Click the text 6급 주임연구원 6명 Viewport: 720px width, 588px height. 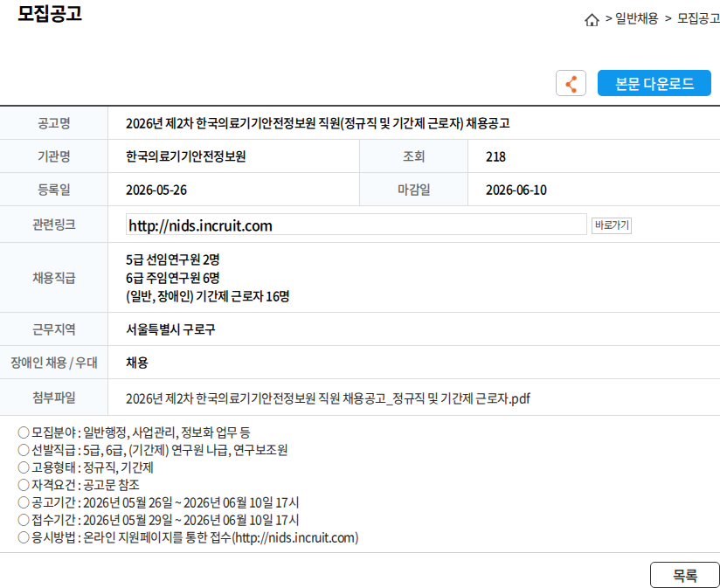point(173,278)
